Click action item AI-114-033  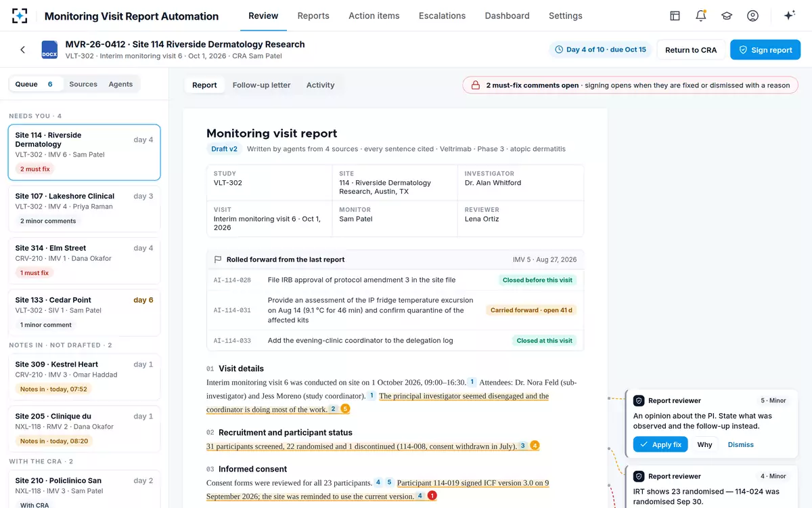click(x=395, y=341)
